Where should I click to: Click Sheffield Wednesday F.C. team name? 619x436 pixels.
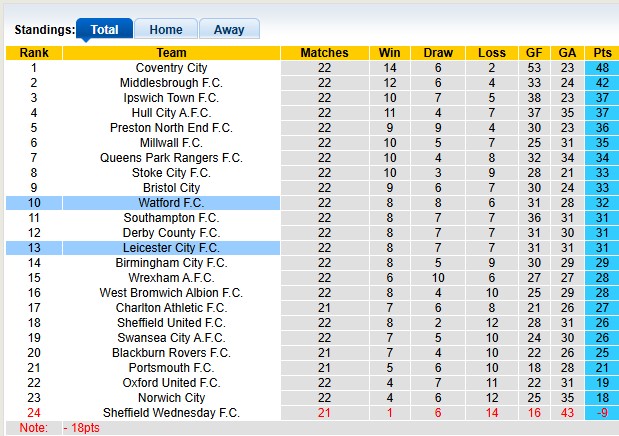171,413
